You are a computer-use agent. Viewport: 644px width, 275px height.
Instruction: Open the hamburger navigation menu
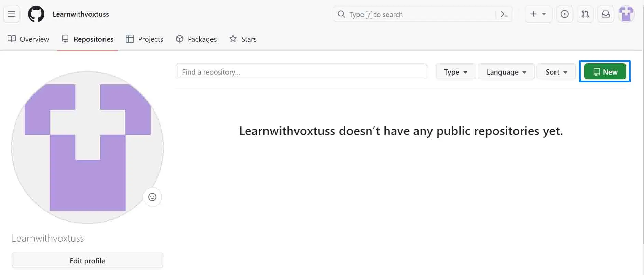coord(12,14)
